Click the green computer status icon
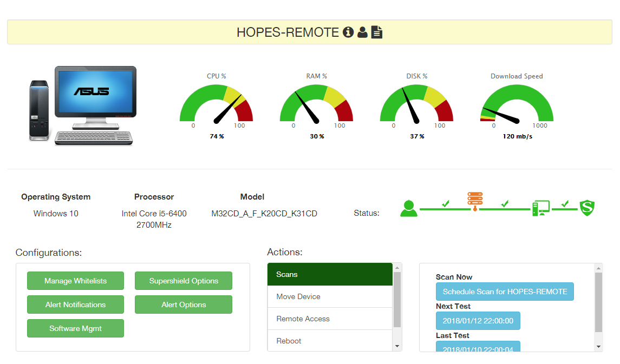This screenshot has height=364, width=620. coord(540,208)
